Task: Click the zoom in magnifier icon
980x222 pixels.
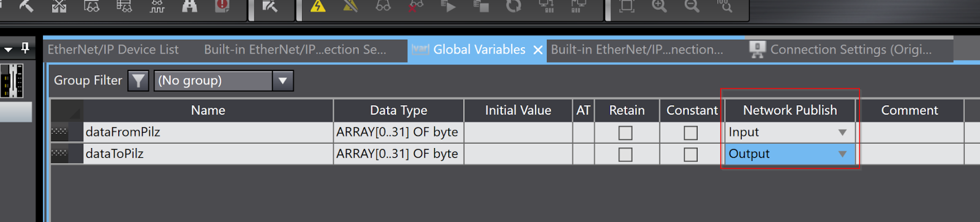Action: click(659, 7)
